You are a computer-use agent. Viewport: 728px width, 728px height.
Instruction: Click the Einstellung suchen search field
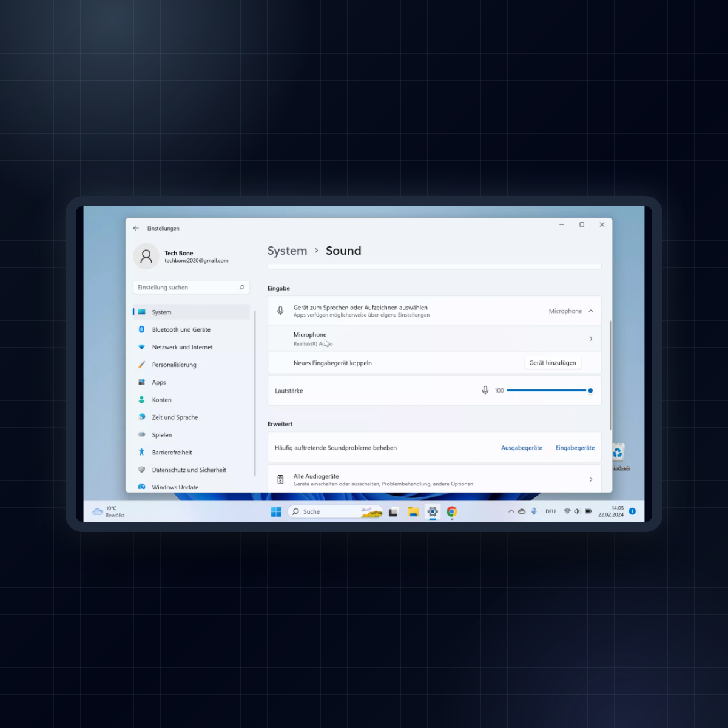[191, 288]
